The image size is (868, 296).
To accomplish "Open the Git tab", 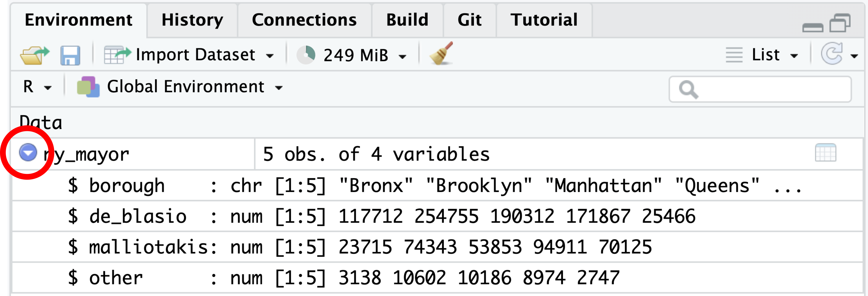I will (x=469, y=20).
